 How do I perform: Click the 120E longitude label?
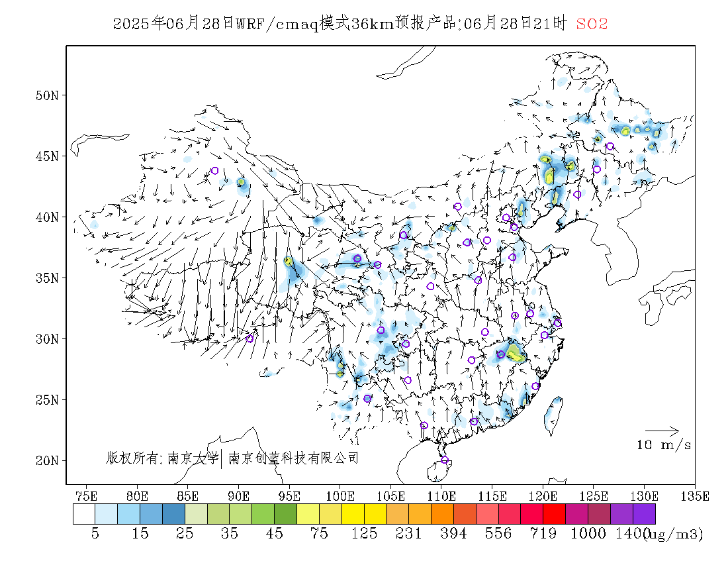[543, 497]
